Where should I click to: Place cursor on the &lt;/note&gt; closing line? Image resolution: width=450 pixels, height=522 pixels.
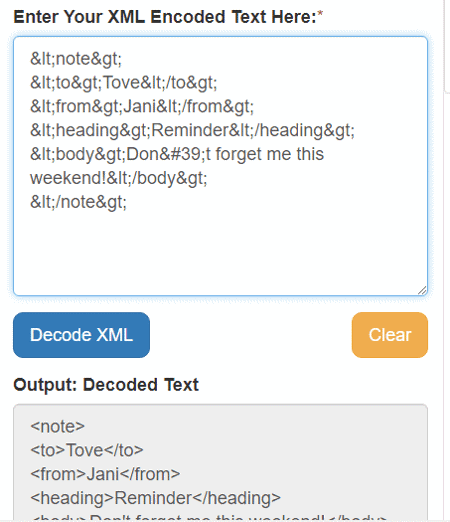coord(78,202)
